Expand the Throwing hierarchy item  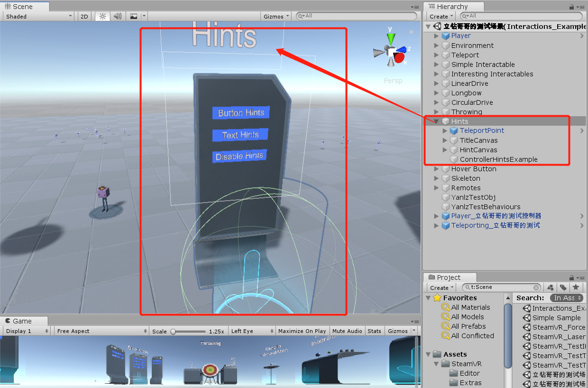(436, 111)
